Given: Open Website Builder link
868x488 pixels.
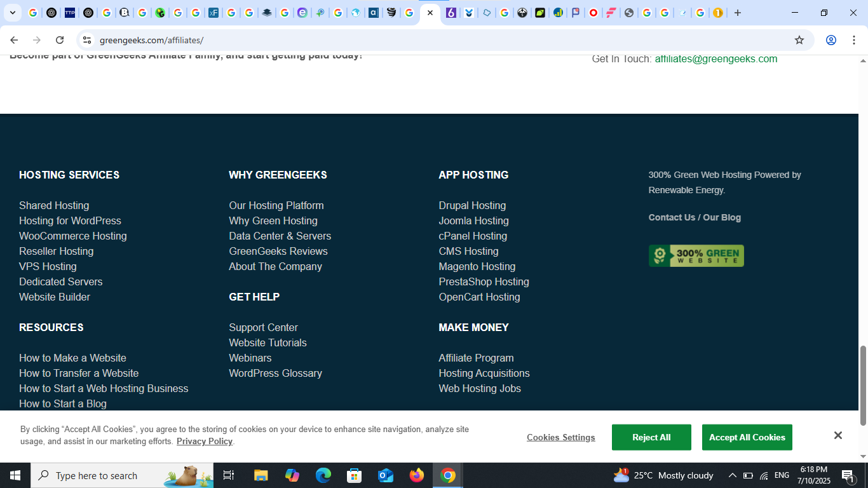Looking at the screenshot, I should tap(55, 297).
